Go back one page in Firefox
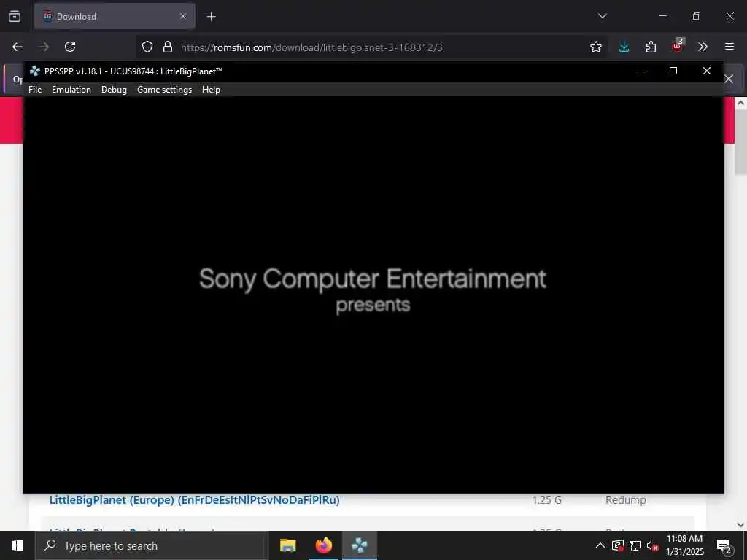 18,47
